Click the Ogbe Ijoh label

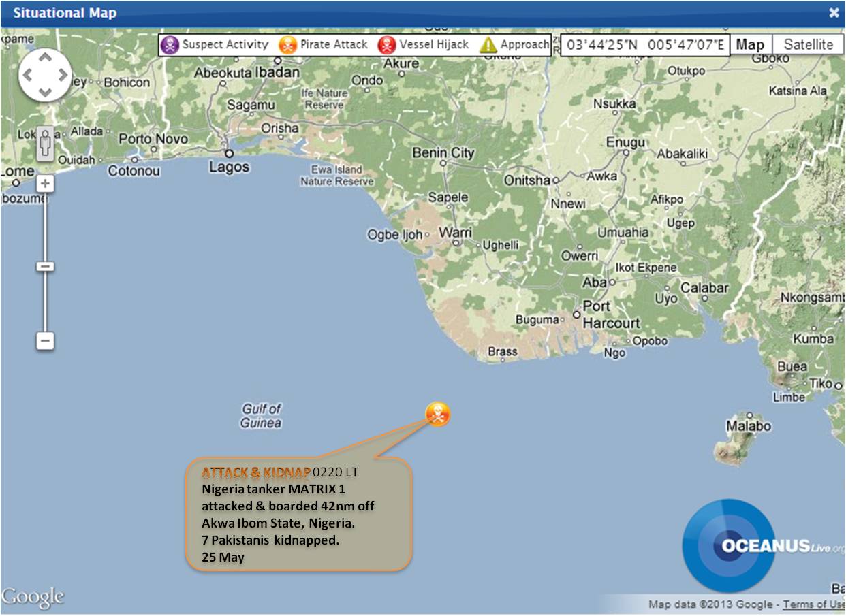coord(395,235)
